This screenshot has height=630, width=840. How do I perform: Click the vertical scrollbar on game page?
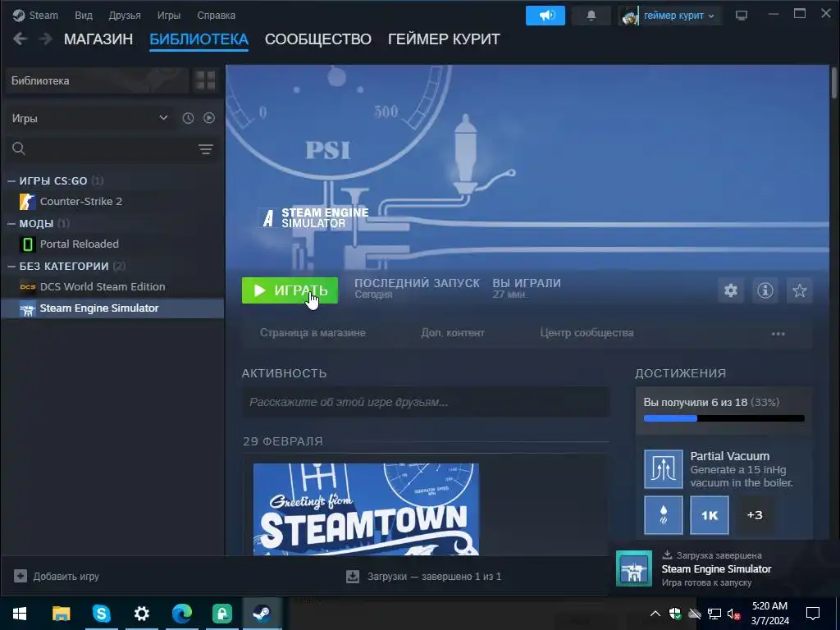(833, 83)
